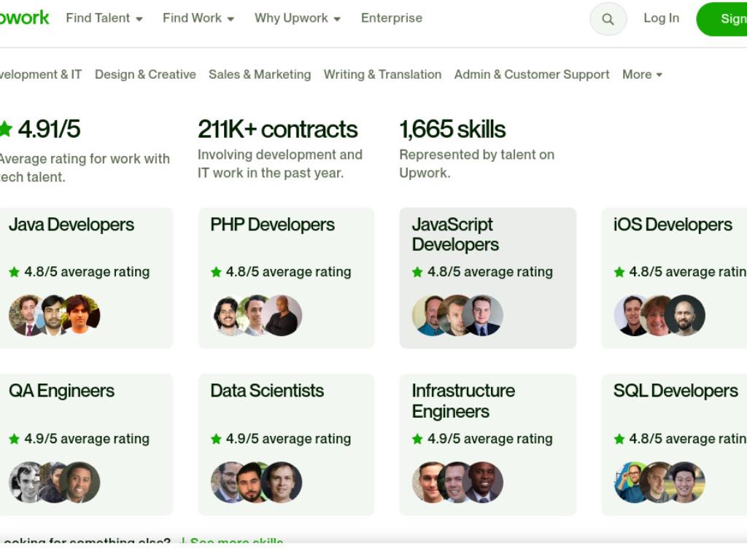747x560 pixels.
Task: Click star icon on PHP Developers card
Action: pos(216,272)
